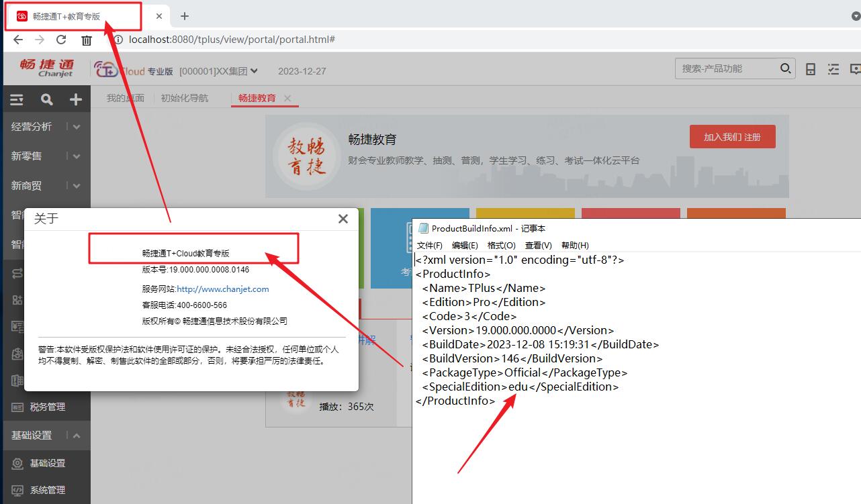
Task: Click the search icon in 搜索-产品功能 box
Action: pyautogui.click(x=785, y=68)
